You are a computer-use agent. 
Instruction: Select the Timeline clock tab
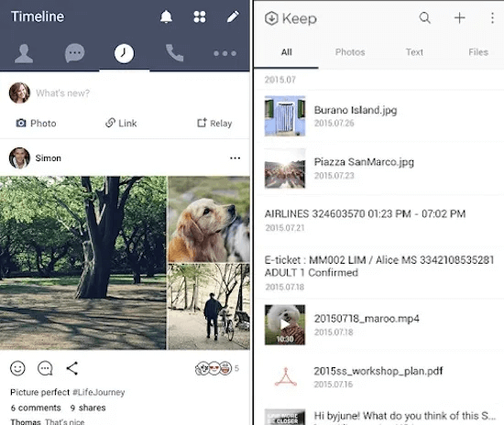coord(124,53)
